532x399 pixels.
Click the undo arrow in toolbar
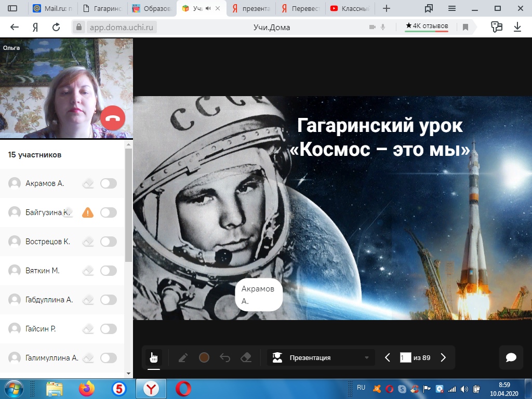click(x=225, y=357)
